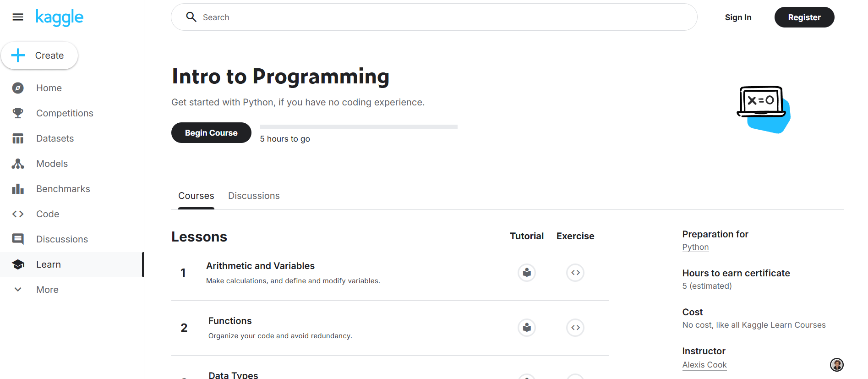
Task: Expand the More section chevron
Action: [18, 290]
